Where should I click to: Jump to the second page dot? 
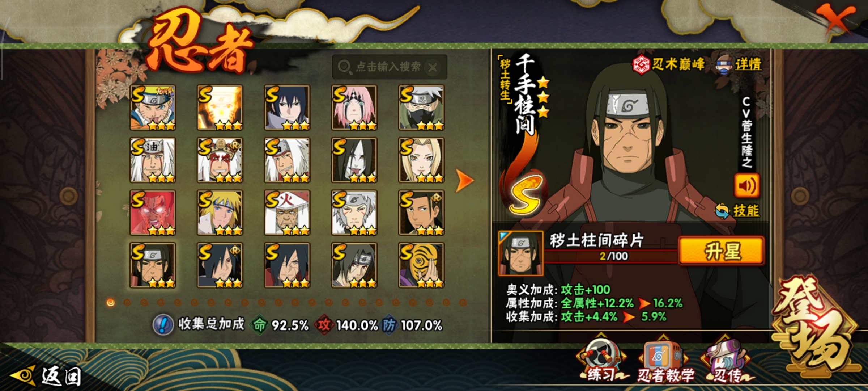click(x=127, y=302)
